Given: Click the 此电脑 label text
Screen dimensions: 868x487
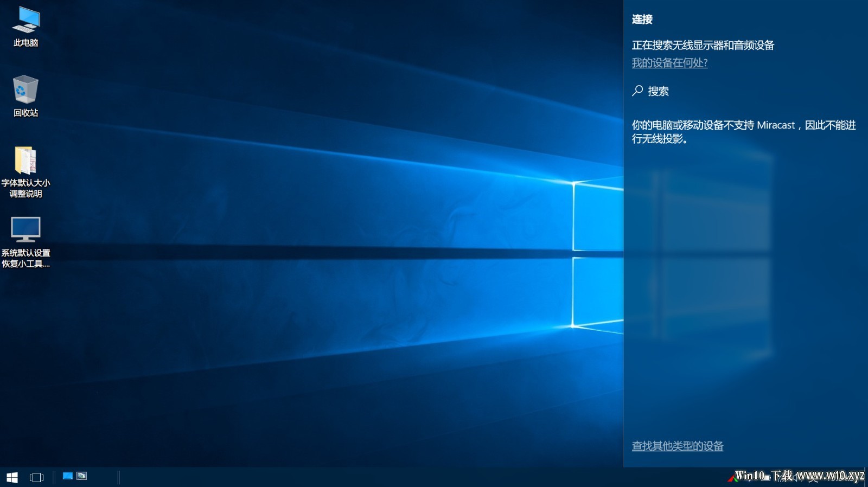Looking at the screenshot, I should (x=25, y=43).
